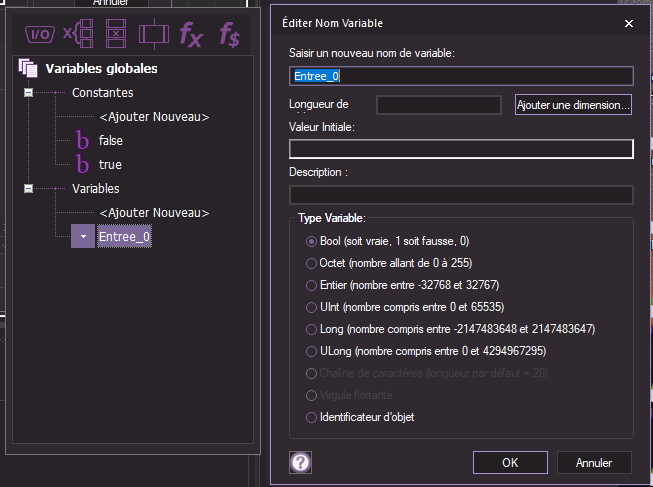Select the Entier variable type option
The height and width of the screenshot is (487, 653).
pyautogui.click(x=311, y=285)
